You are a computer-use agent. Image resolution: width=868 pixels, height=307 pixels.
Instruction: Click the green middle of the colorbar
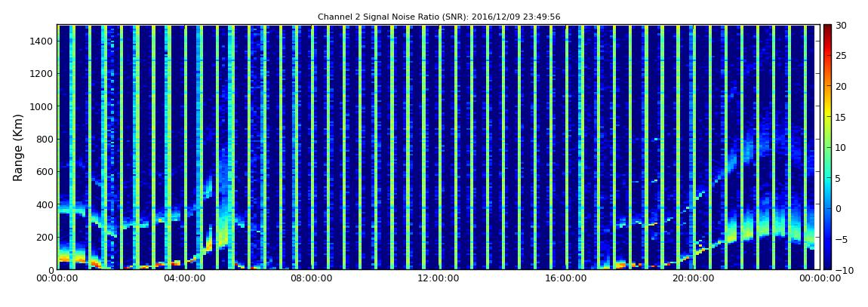[827, 147]
